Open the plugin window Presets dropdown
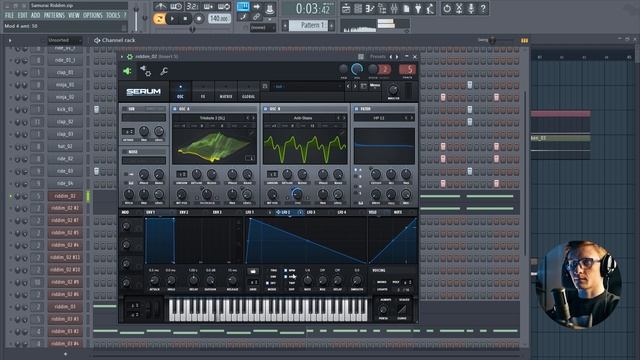The height and width of the screenshot is (360, 640). pyautogui.click(x=378, y=56)
